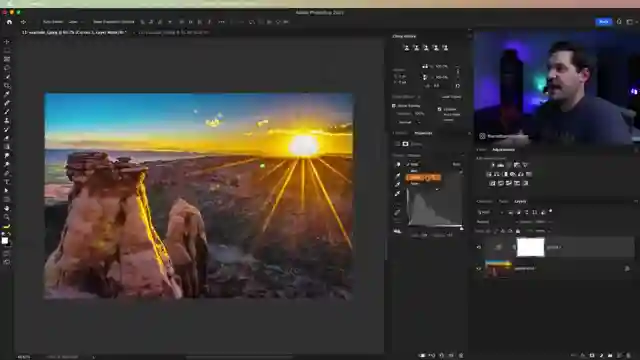
Task: Toggle Show Transform Controls checkbox
Action: (x=113, y=22)
